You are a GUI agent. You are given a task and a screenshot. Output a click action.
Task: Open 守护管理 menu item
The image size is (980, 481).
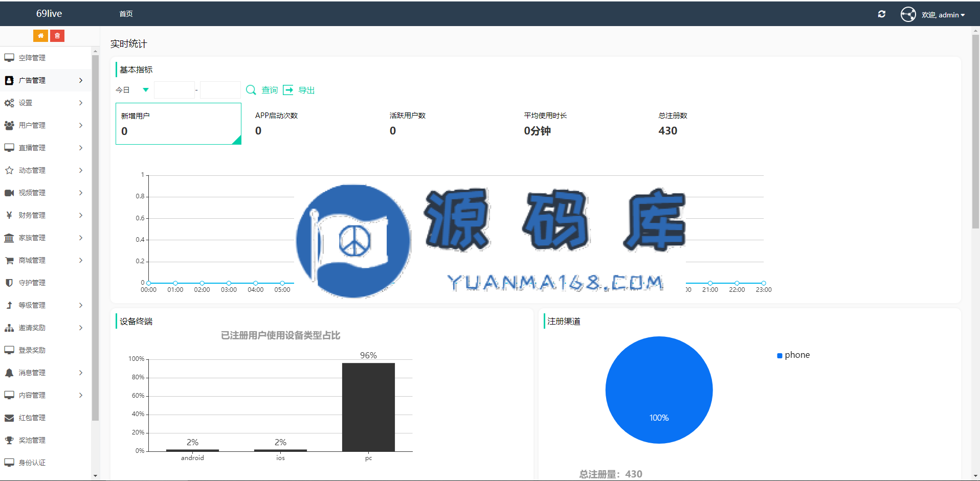tap(46, 283)
